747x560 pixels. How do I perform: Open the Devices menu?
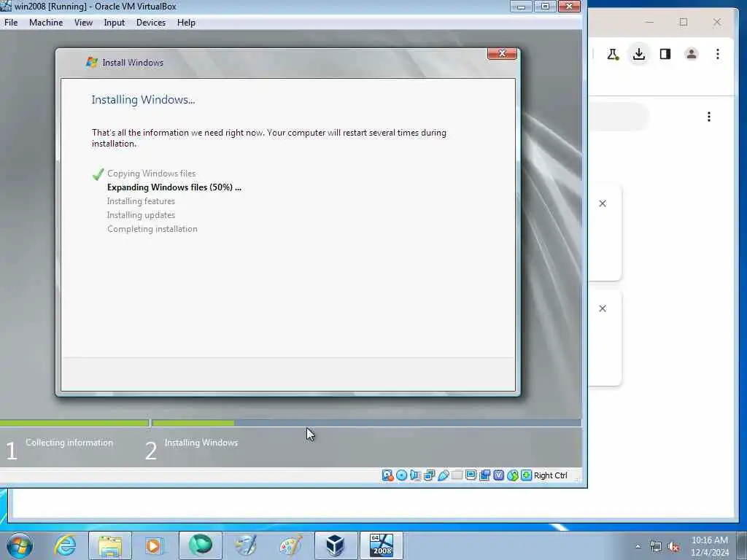[151, 23]
